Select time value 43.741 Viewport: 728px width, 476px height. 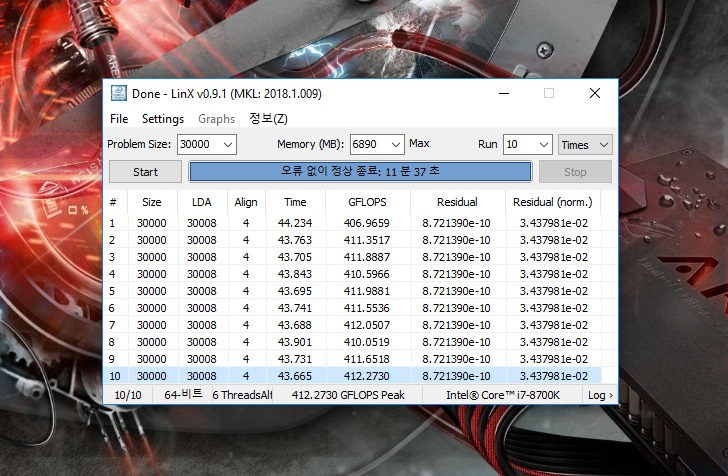pos(295,308)
